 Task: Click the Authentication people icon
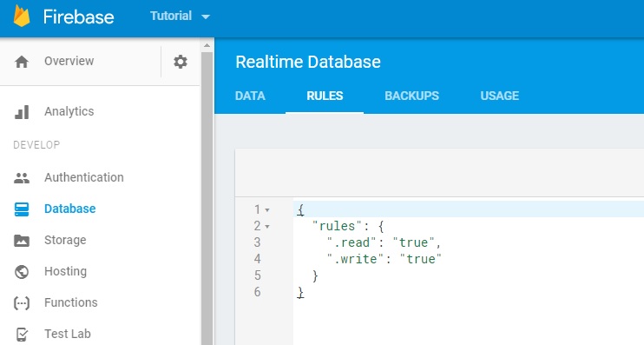coord(22,177)
